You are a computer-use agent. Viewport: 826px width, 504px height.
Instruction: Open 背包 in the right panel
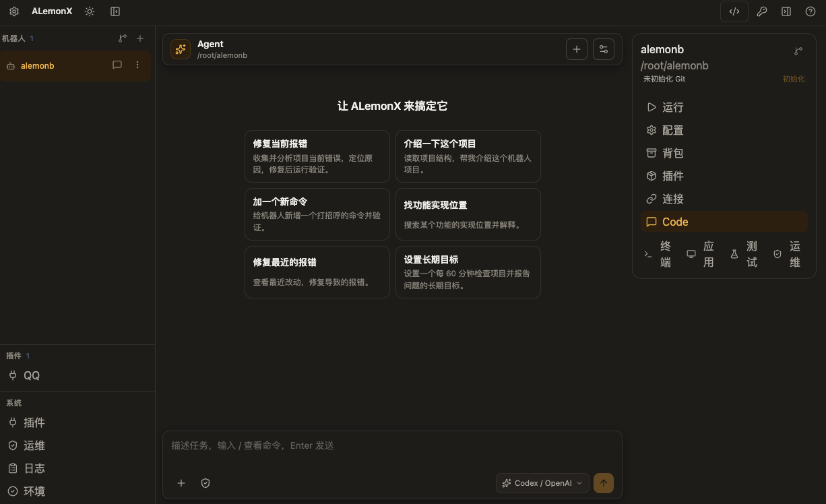point(724,153)
